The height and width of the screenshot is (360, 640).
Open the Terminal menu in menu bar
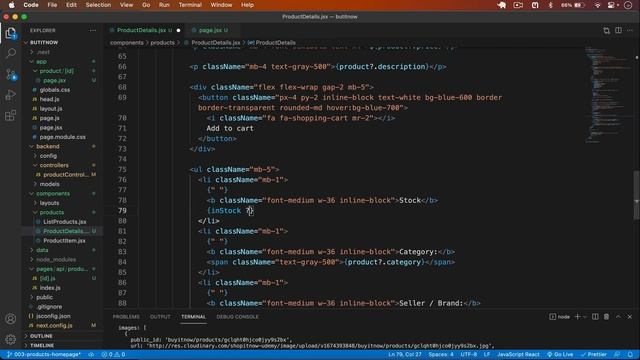click(190, 5)
